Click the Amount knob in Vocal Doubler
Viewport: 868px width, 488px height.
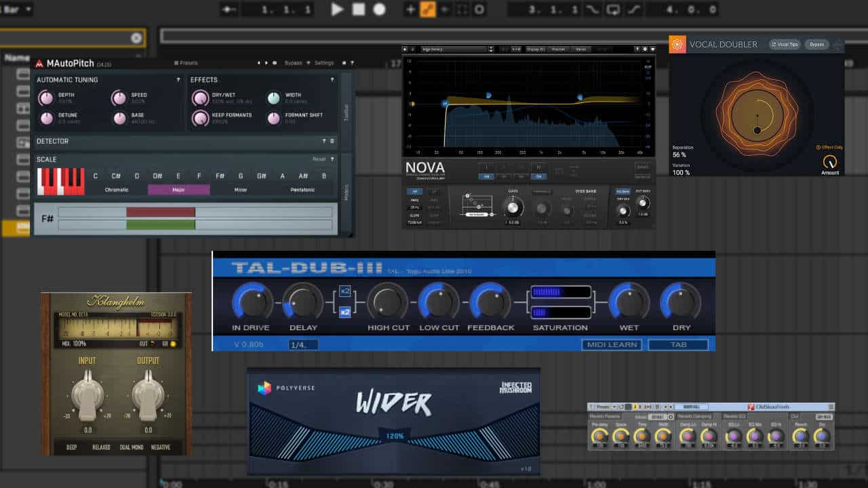click(829, 162)
